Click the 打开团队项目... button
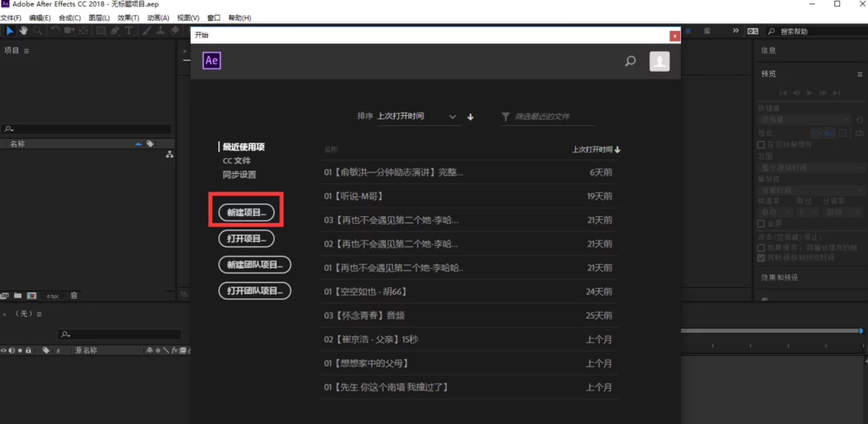The image size is (868, 424). click(x=255, y=290)
